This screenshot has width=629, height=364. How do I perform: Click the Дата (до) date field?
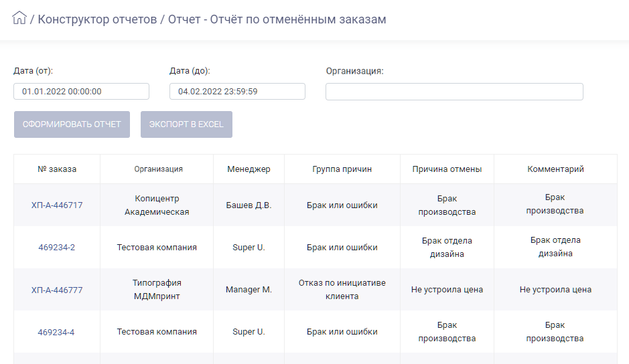pyautogui.click(x=238, y=92)
